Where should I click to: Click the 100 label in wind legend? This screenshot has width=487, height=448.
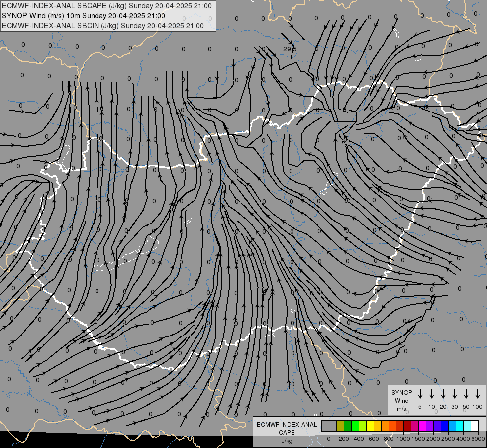(x=478, y=407)
